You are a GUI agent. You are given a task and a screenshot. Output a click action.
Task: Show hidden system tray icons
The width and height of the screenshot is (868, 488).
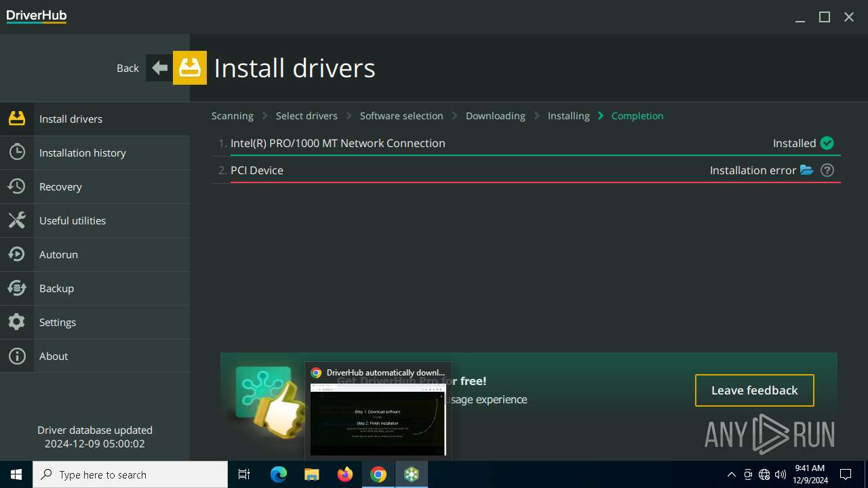tap(731, 474)
